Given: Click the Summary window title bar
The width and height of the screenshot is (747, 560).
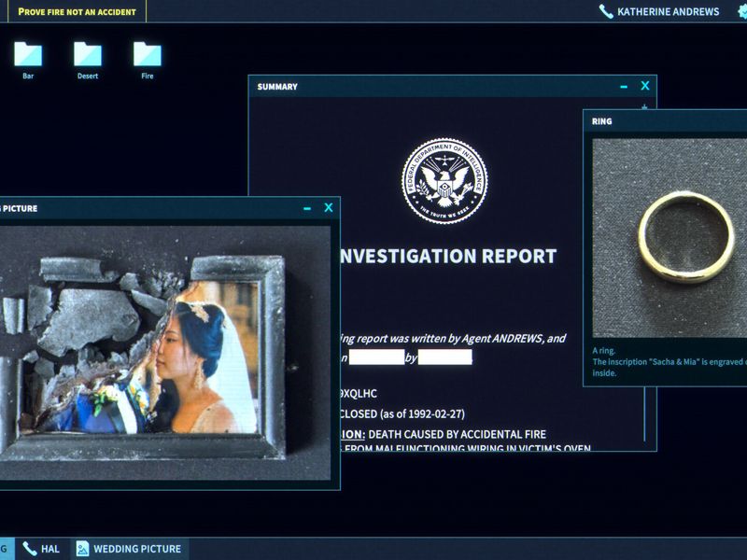Looking at the screenshot, I should 453,87.
